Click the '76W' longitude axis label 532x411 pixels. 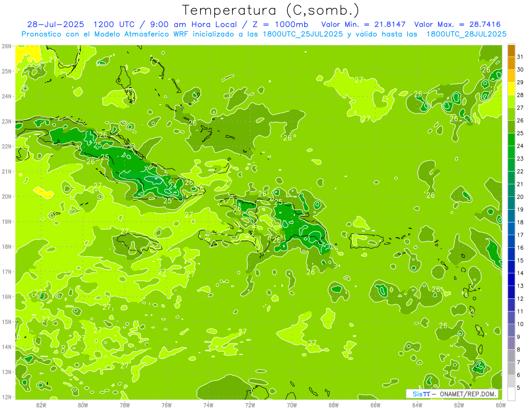[167, 405]
